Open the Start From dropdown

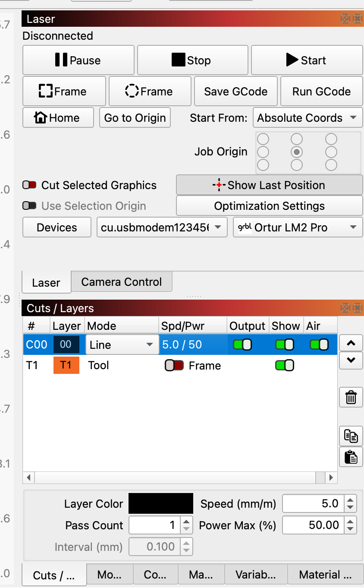pyautogui.click(x=307, y=118)
